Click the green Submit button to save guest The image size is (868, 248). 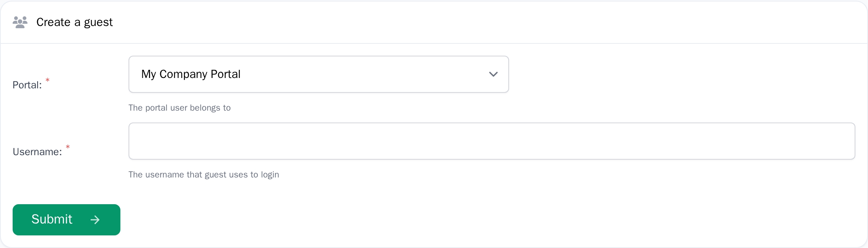[66, 219]
